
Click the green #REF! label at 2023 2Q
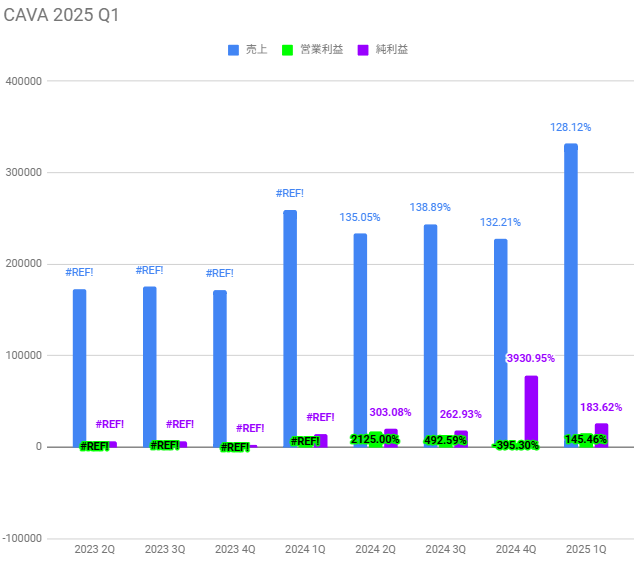point(94,446)
